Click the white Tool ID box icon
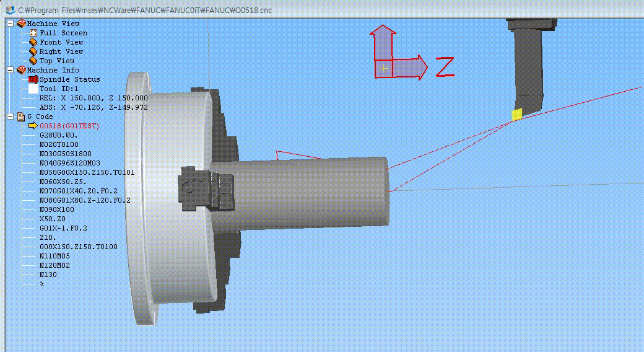 33,89
